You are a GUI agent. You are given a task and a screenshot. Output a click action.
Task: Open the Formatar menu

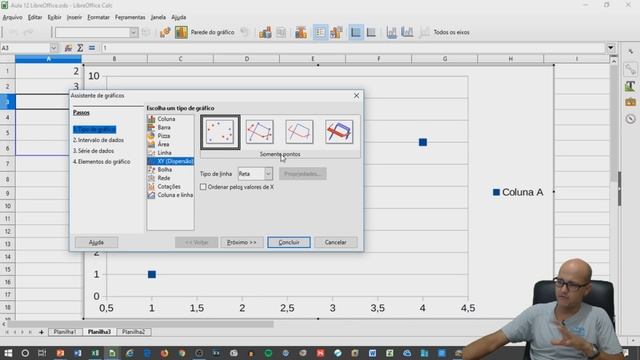coord(98,17)
